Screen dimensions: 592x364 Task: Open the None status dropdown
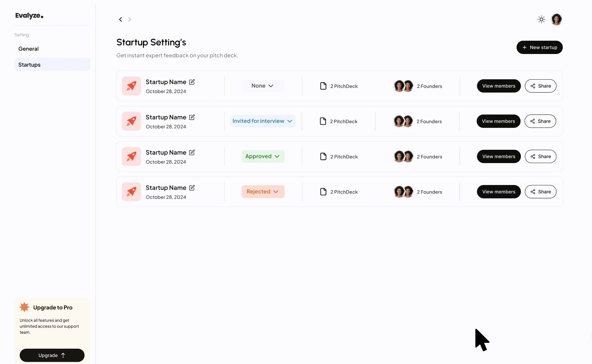tap(263, 86)
